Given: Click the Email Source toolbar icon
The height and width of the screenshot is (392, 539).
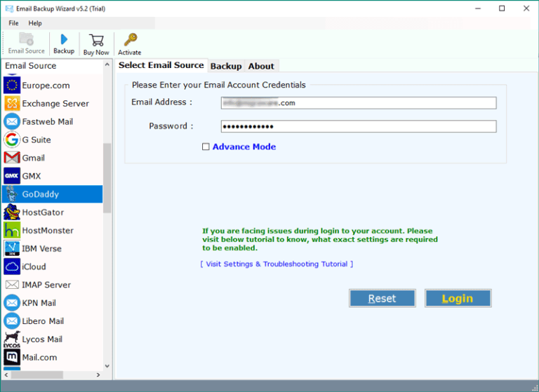Looking at the screenshot, I should [x=26, y=39].
